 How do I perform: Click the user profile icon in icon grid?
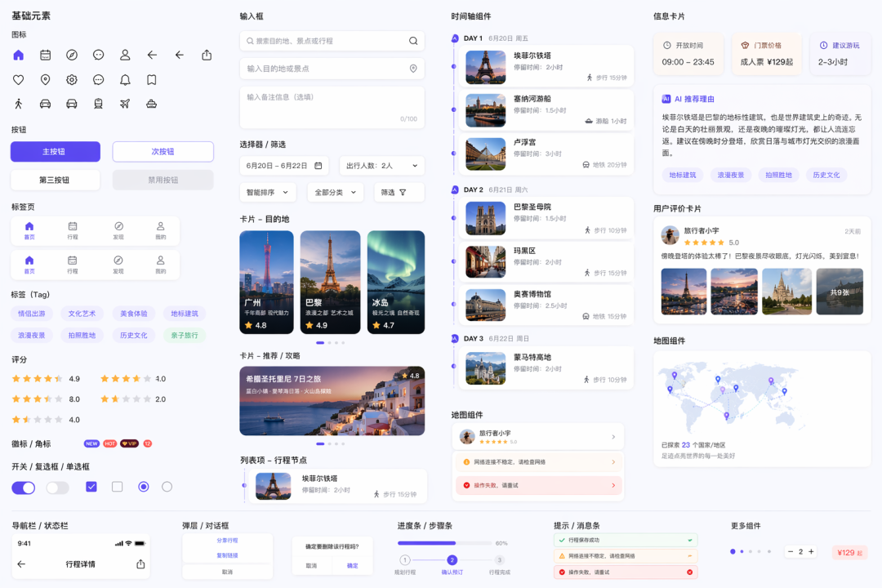click(125, 56)
